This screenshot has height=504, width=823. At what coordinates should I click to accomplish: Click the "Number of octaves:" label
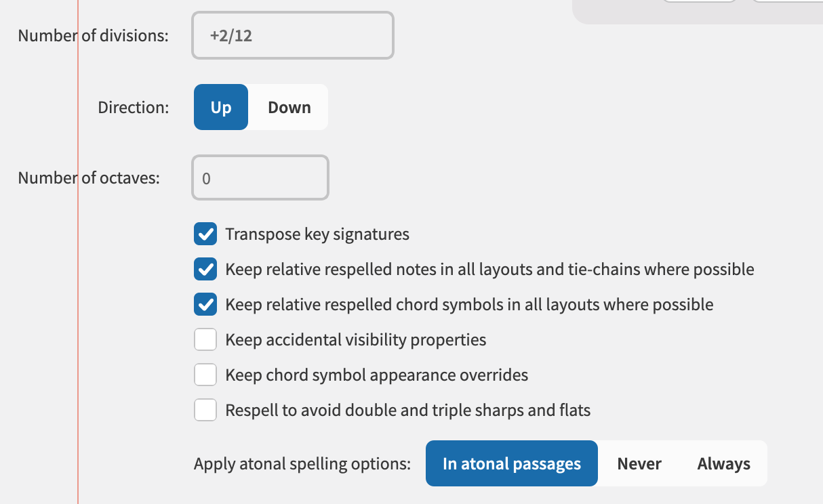pos(89,177)
